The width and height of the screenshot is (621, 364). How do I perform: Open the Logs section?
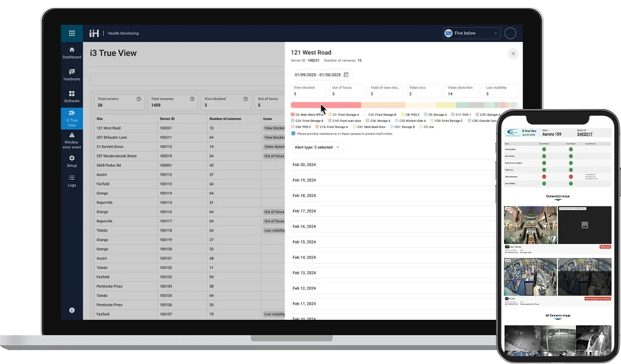click(72, 180)
